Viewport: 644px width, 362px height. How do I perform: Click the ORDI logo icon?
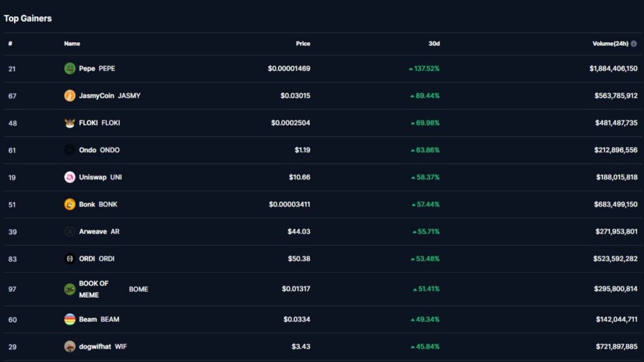(x=70, y=258)
